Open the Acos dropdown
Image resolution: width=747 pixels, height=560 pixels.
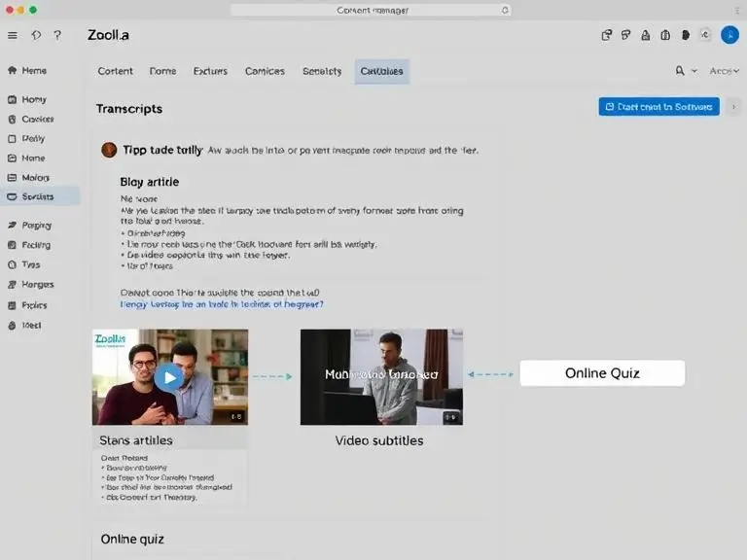(724, 71)
